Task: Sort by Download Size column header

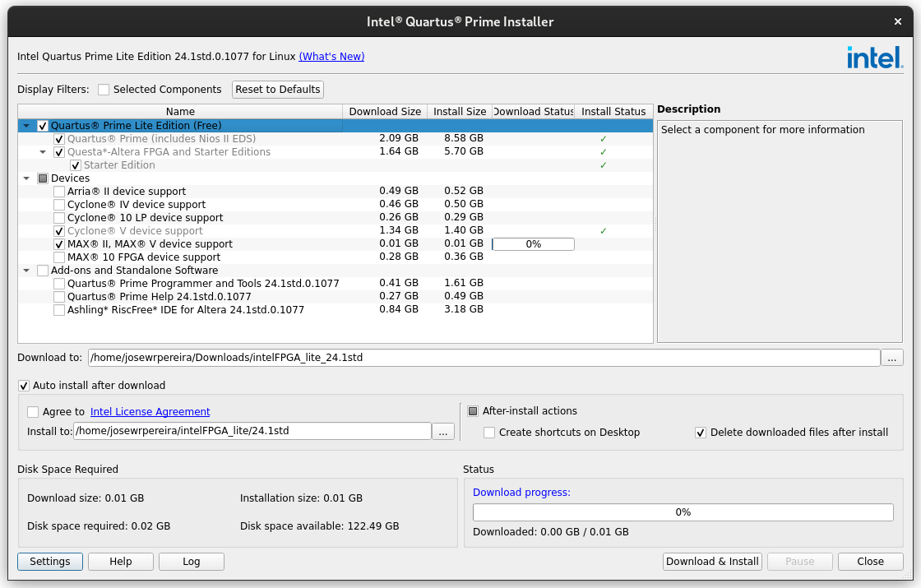Action: coord(385,112)
